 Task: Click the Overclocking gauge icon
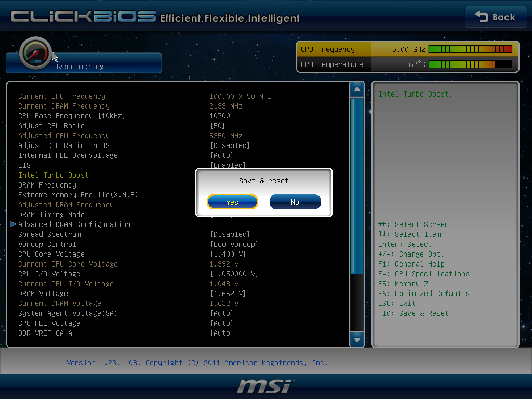(x=35, y=54)
